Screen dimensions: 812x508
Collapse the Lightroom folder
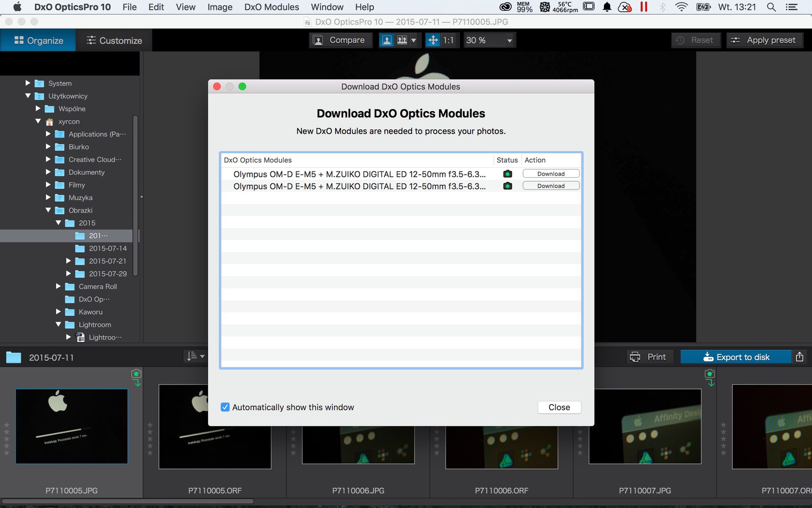click(59, 325)
